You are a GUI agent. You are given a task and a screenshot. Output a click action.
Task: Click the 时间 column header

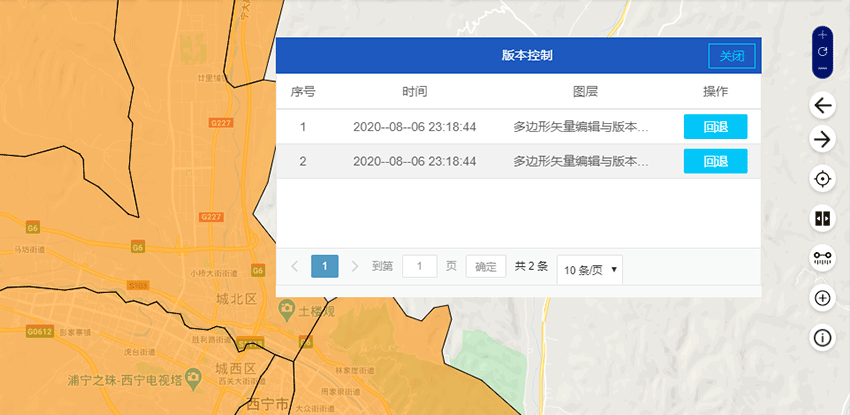[x=415, y=92]
